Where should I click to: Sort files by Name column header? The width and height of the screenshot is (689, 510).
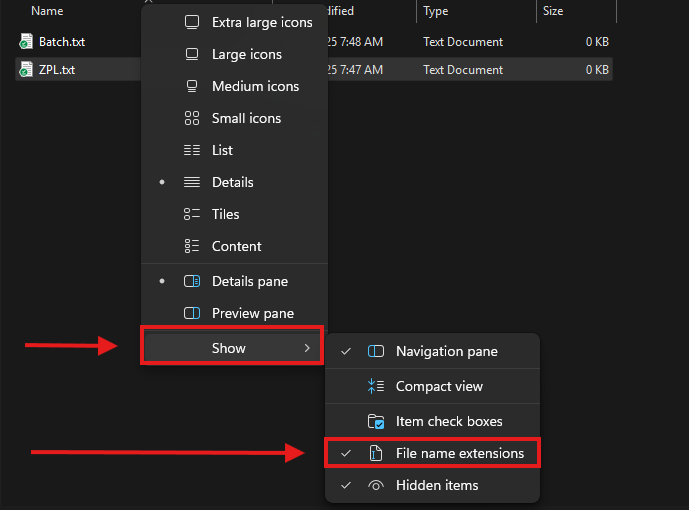coord(47,11)
